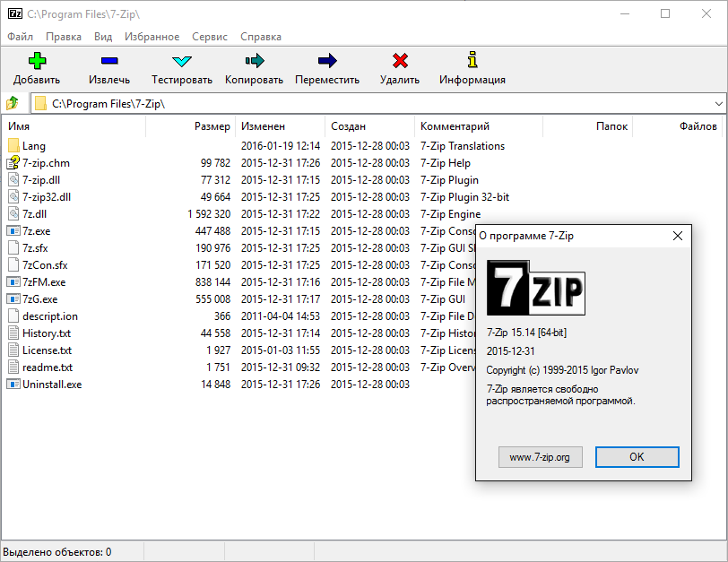Click the 7-zip.dll file icon
Viewport: 728px width, 562px height.
(13, 180)
